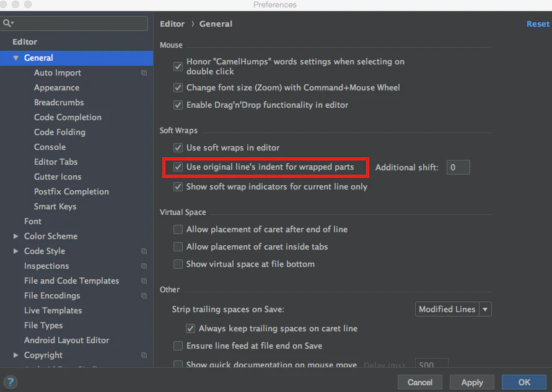Click the Cancel button
552x392 pixels.
(420, 382)
